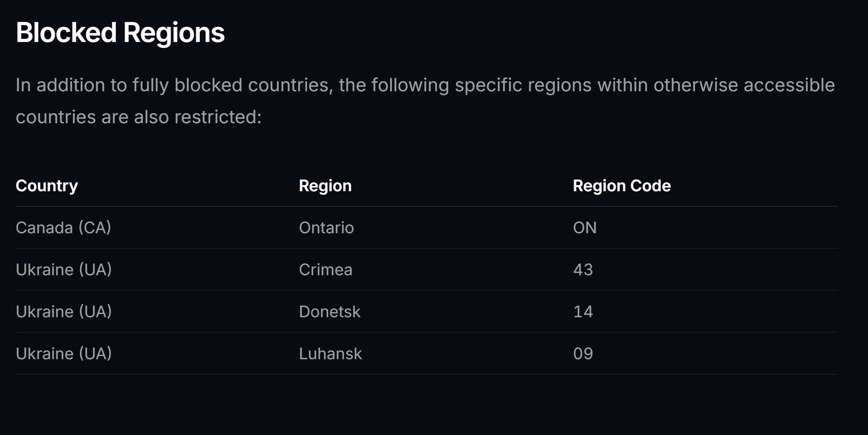Select the Ontario region cell
The height and width of the screenshot is (435, 868).
pos(326,227)
